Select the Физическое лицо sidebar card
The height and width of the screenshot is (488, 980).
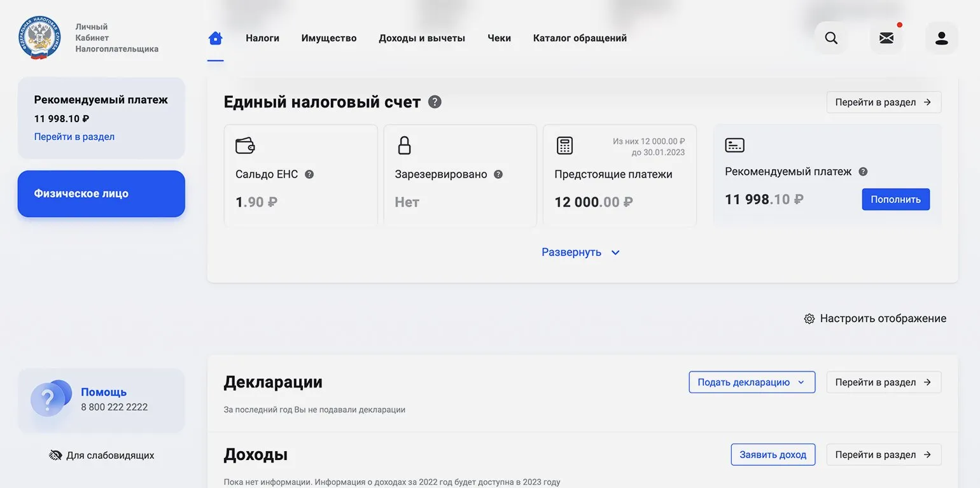coord(101,194)
